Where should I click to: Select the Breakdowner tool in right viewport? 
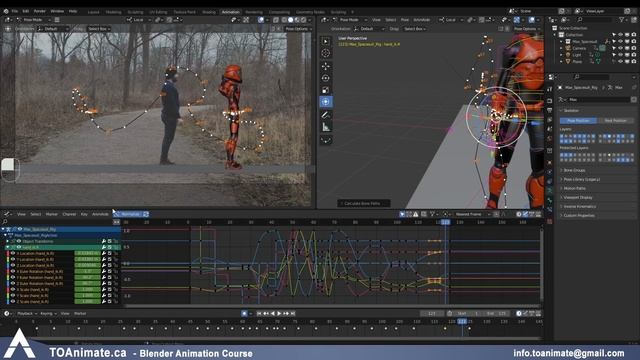tap(326, 140)
